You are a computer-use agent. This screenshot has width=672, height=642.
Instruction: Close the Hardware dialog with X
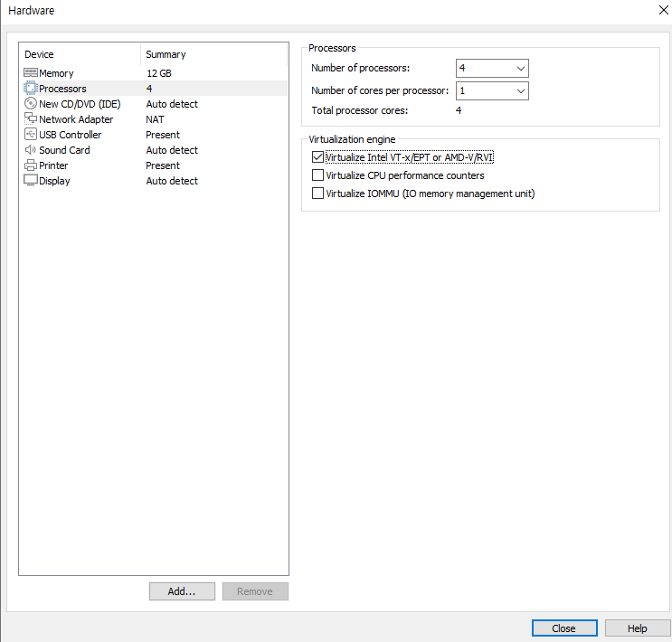click(663, 10)
